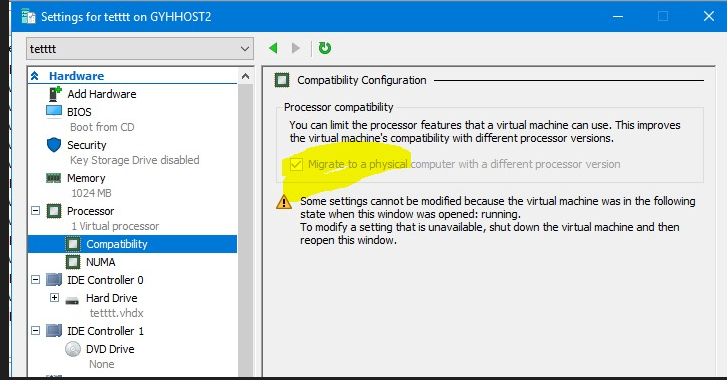Click the Processor compatibility group label
The width and height of the screenshot is (727, 380).
[338, 107]
